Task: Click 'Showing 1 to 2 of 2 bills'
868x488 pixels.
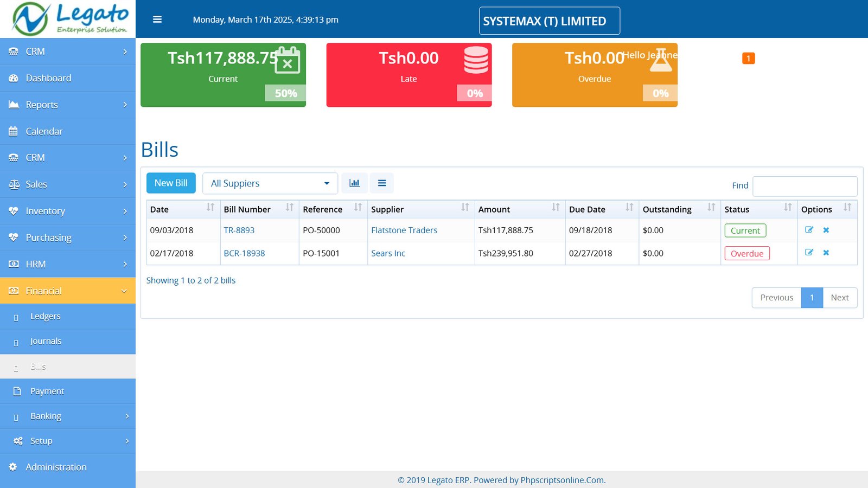Action: 191,280
